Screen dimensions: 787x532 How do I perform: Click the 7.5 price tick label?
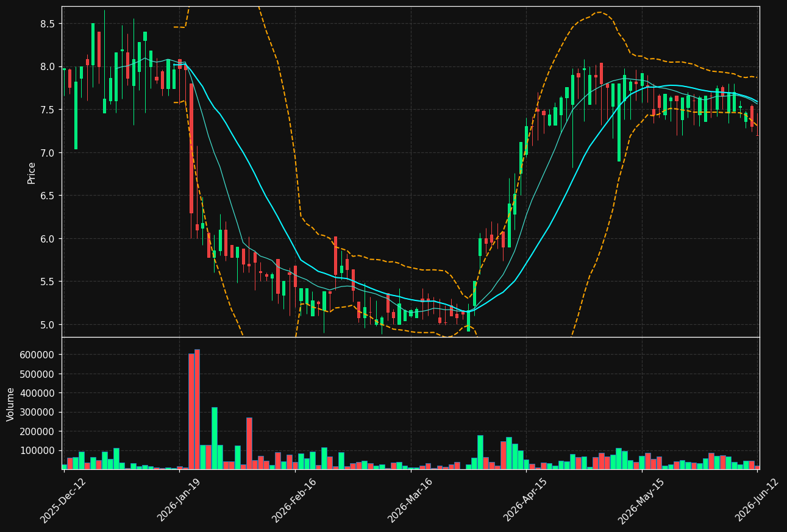point(47,110)
